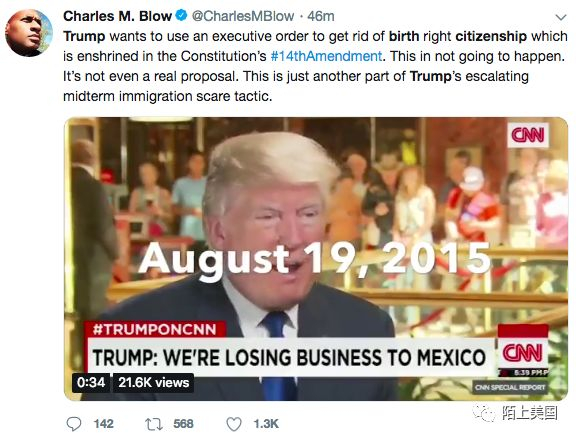Expand the tweet options chevron
Image resolution: width=576 pixels, height=438 pixels.
[561, 17]
